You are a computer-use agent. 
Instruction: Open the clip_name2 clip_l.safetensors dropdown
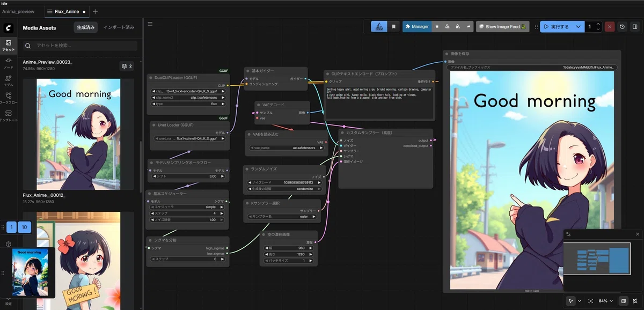click(x=189, y=98)
